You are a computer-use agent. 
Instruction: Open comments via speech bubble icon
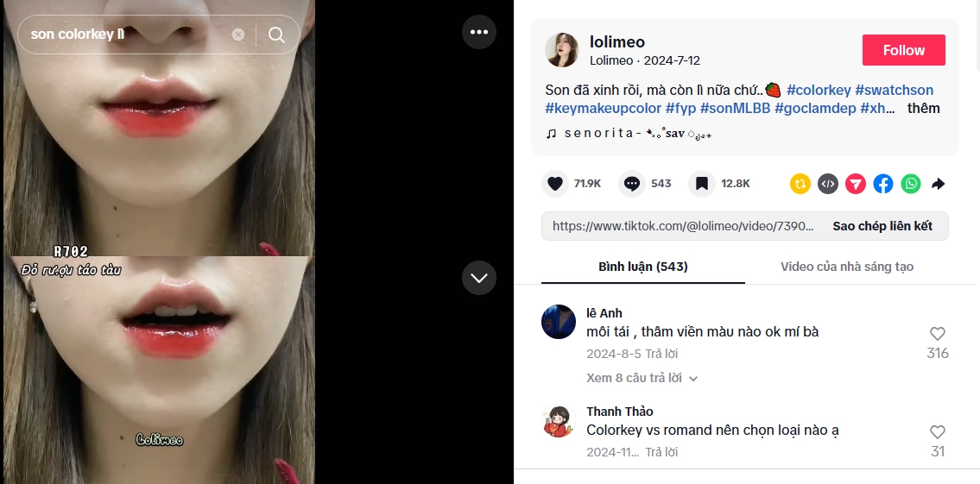632,184
